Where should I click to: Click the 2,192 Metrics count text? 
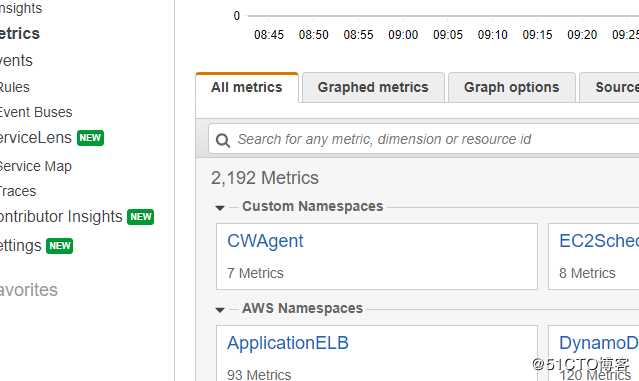coord(265,178)
